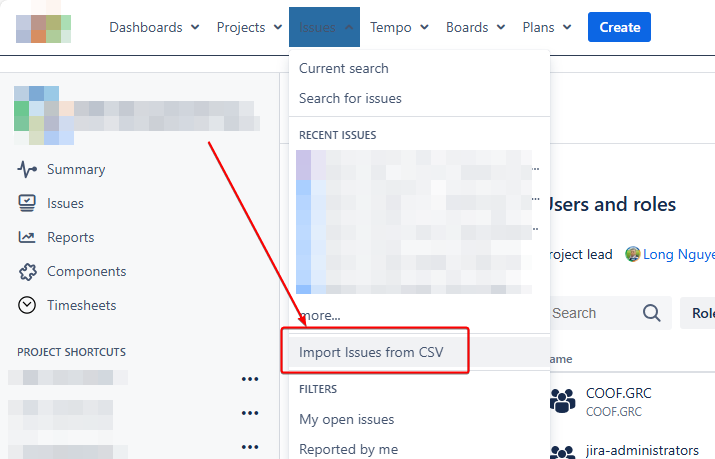Click the project avatar in the sidebar
The height and width of the screenshot is (459, 715).
point(44,115)
